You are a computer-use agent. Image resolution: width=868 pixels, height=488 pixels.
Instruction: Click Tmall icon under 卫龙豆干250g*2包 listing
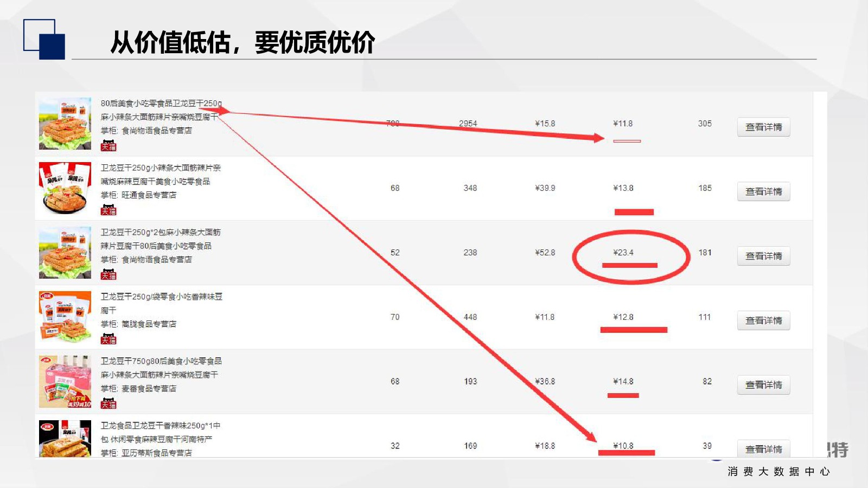[x=108, y=275]
